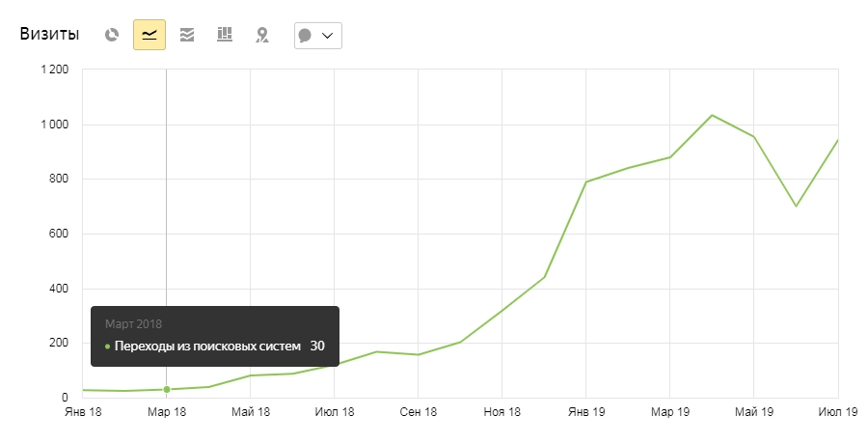
Task: Open the map view icon
Action: coord(261,35)
